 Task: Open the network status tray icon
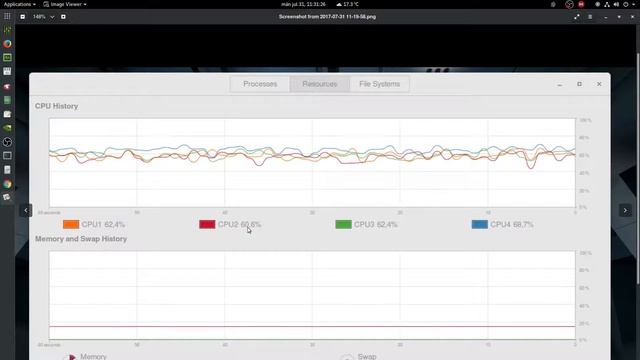tap(607, 4)
